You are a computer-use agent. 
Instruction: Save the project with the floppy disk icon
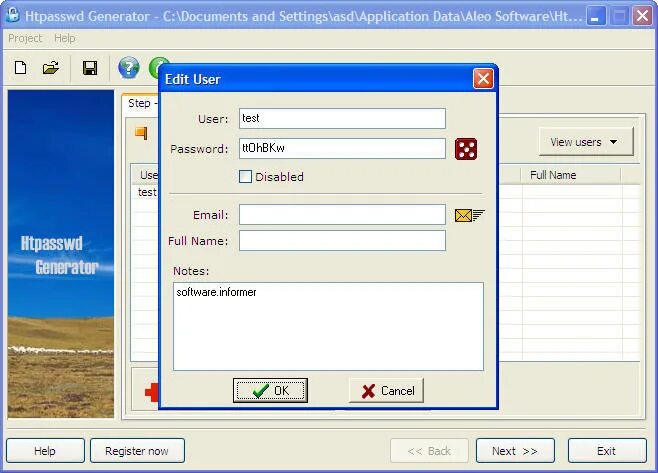(x=90, y=68)
